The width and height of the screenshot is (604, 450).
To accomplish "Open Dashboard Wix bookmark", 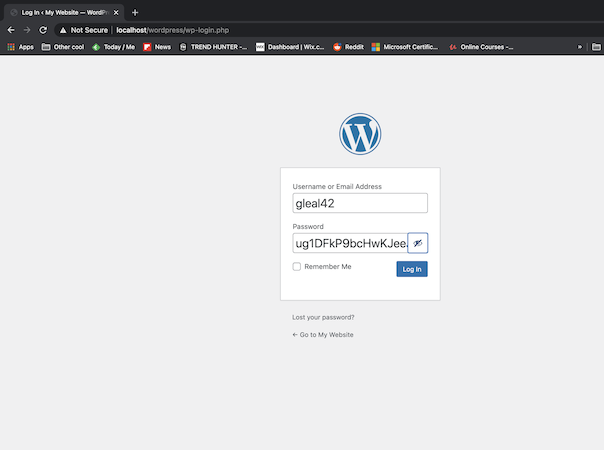I will point(290,47).
